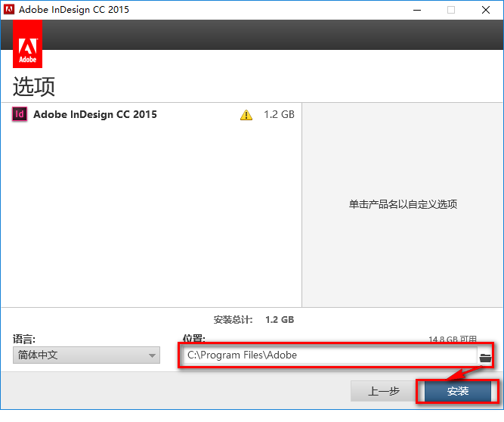Click the disabled maximize window button
Image resolution: width=504 pixels, height=422 pixels.
pyautogui.click(x=451, y=10)
